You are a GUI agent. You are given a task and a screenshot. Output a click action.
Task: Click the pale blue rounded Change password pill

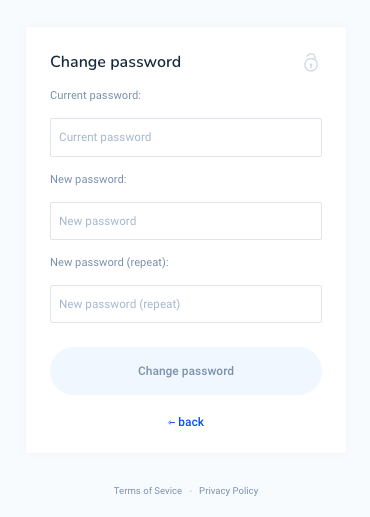tap(186, 371)
